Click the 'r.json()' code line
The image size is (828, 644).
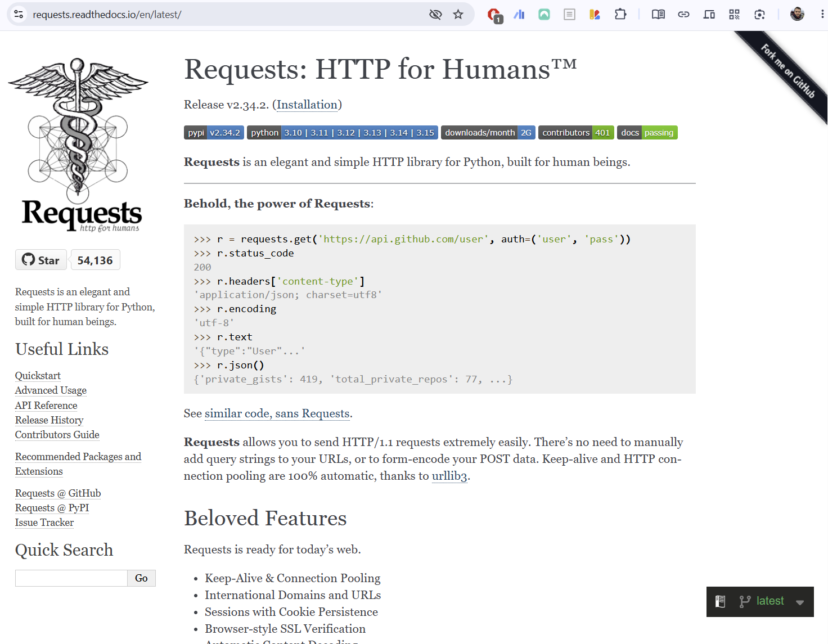point(229,365)
